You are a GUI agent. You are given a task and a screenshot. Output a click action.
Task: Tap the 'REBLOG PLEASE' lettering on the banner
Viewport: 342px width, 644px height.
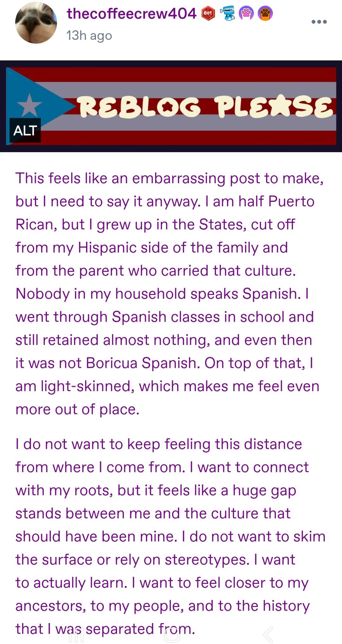coord(206,107)
